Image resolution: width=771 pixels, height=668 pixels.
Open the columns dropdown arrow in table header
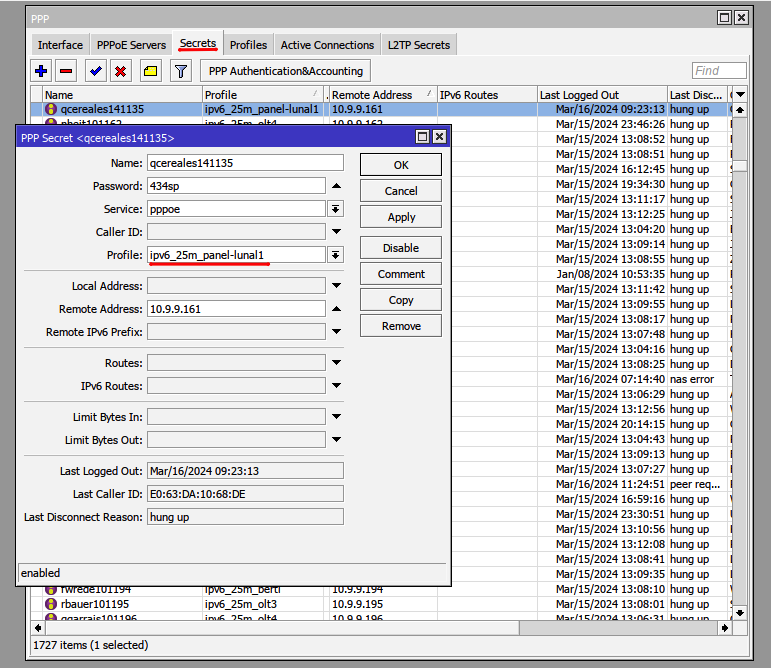(740, 94)
